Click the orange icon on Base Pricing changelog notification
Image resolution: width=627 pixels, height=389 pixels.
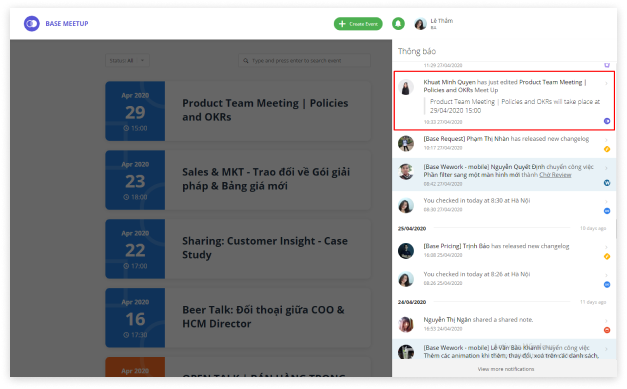607,256
